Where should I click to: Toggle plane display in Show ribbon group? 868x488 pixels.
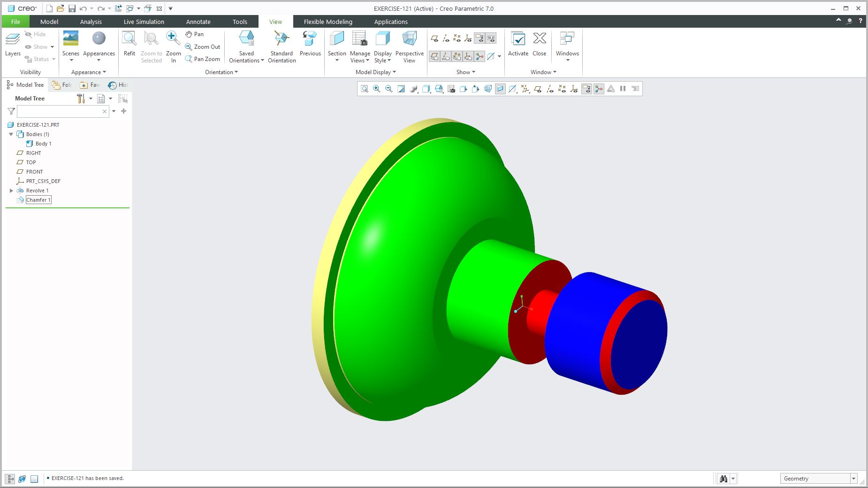(x=434, y=38)
